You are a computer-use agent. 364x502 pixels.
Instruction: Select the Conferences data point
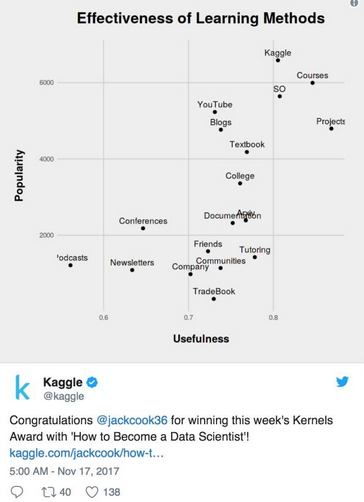[x=143, y=228]
